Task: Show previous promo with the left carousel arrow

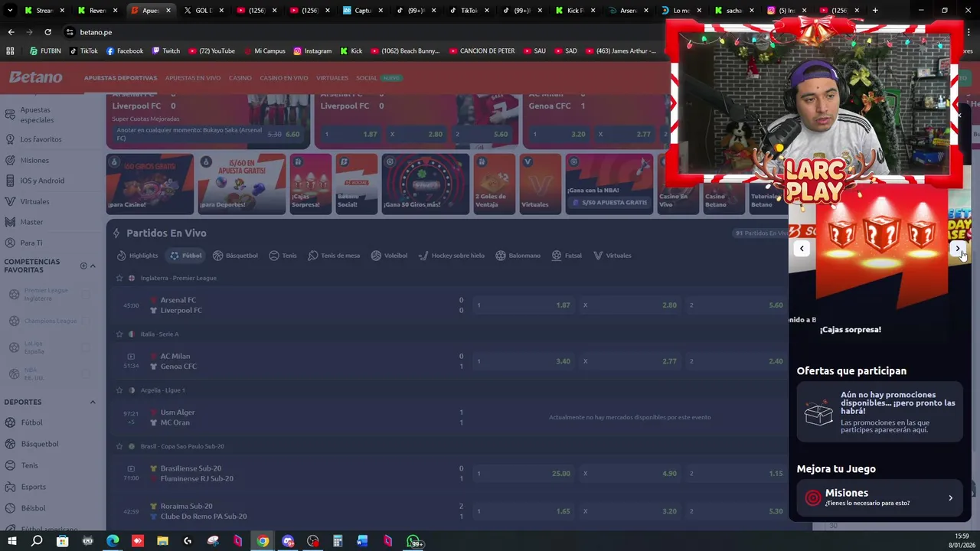Action: point(802,248)
